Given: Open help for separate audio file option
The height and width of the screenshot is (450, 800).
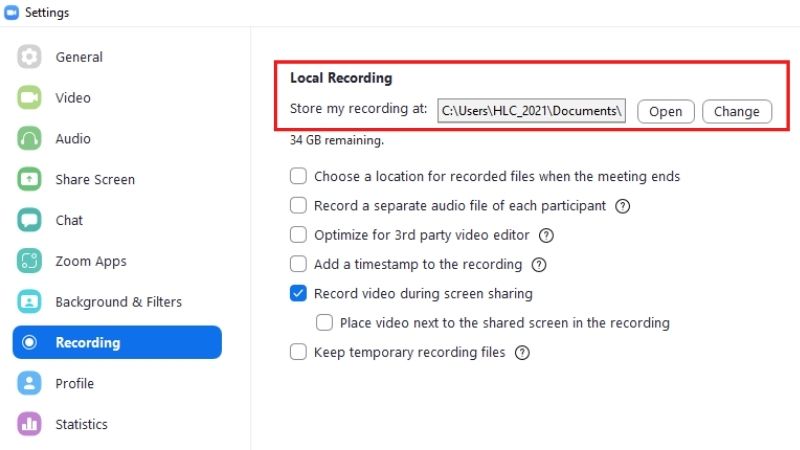Looking at the screenshot, I should [622, 206].
